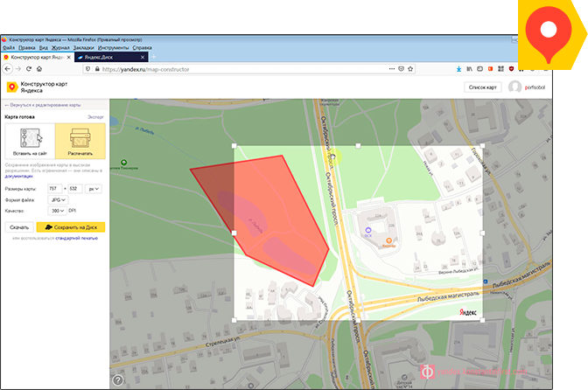Screen dimensions: 588x390
Task: Open the документации link
Action: coord(18,176)
